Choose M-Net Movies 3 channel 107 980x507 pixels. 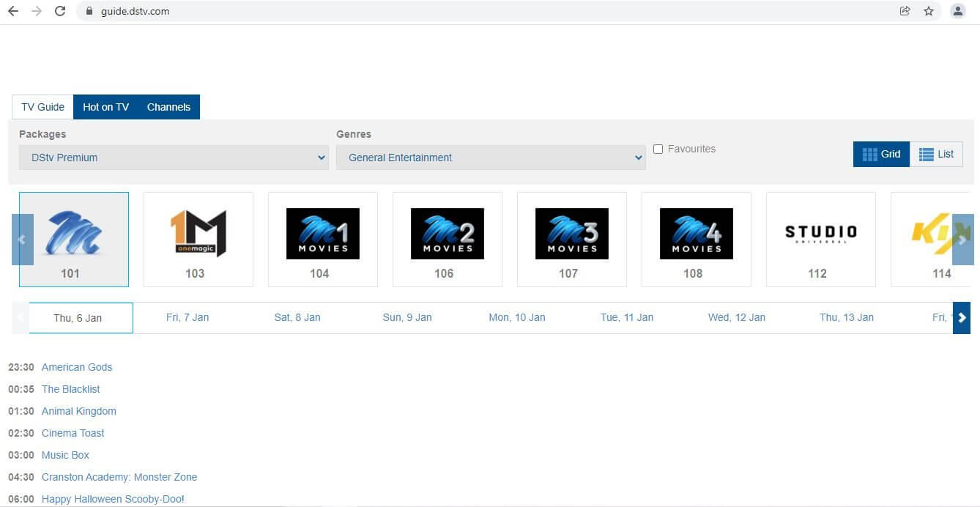coord(572,240)
